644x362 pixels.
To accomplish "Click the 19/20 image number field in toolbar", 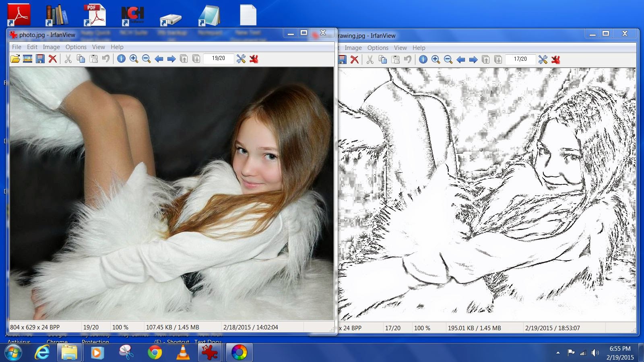I will point(219,58).
